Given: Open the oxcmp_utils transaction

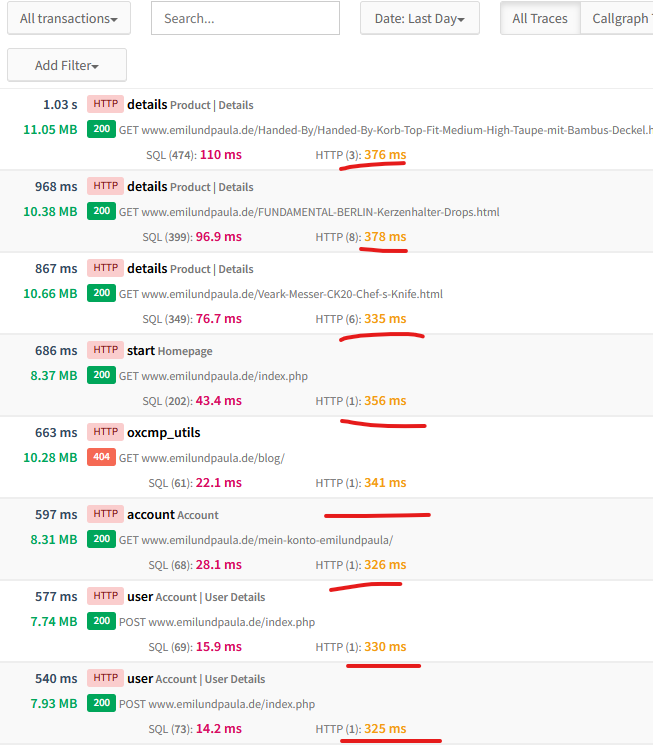Looking at the screenshot, I should (x=163, y=432).
